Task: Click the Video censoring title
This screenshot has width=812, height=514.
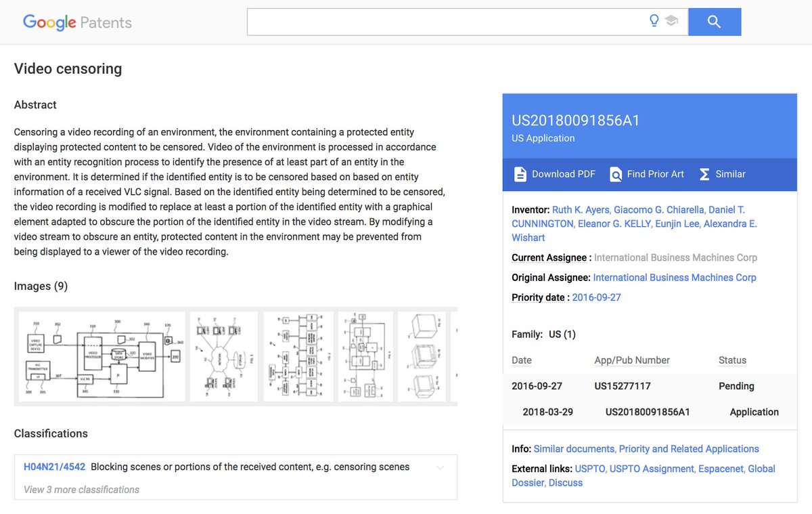Action: (x=68, y=68)
